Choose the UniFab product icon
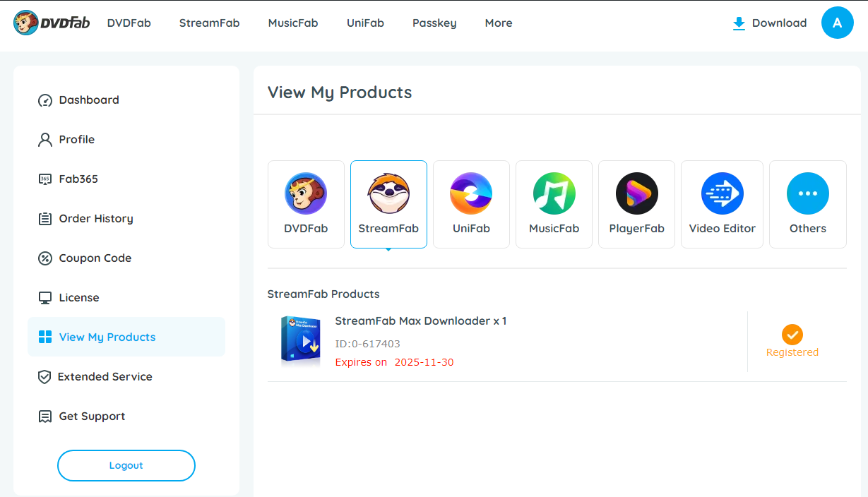Image resolution: width=868 pixels, height=497 pixels. pyautogui.click(x=471, y=194)
